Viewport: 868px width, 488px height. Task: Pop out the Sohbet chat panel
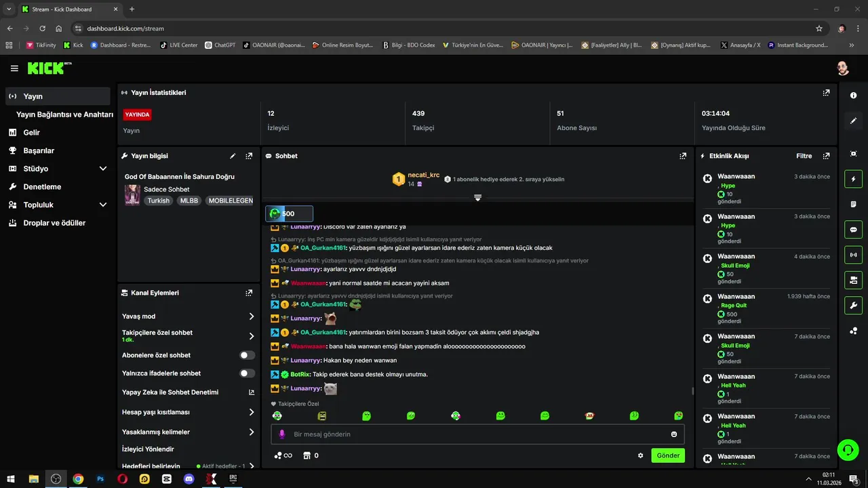point(683,156)
